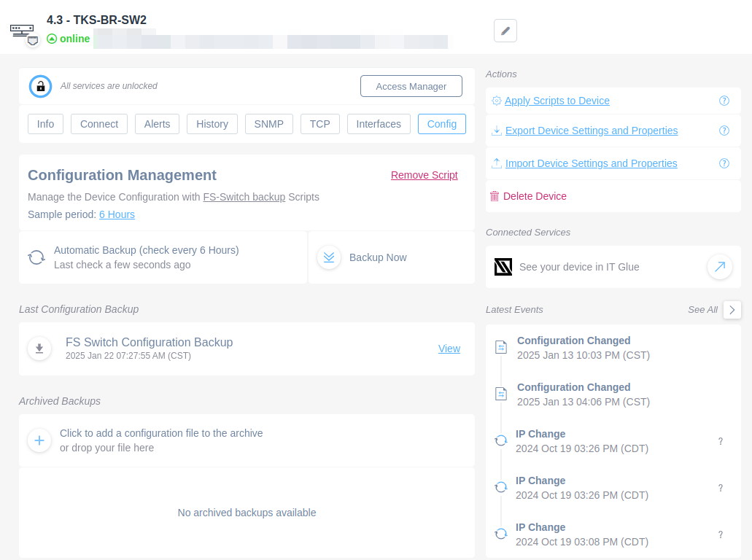Screen dimensions: 752x560
Task: Click the 2025 Jan 22 07:27:55 AM timestamp
Action: [128, 356]
